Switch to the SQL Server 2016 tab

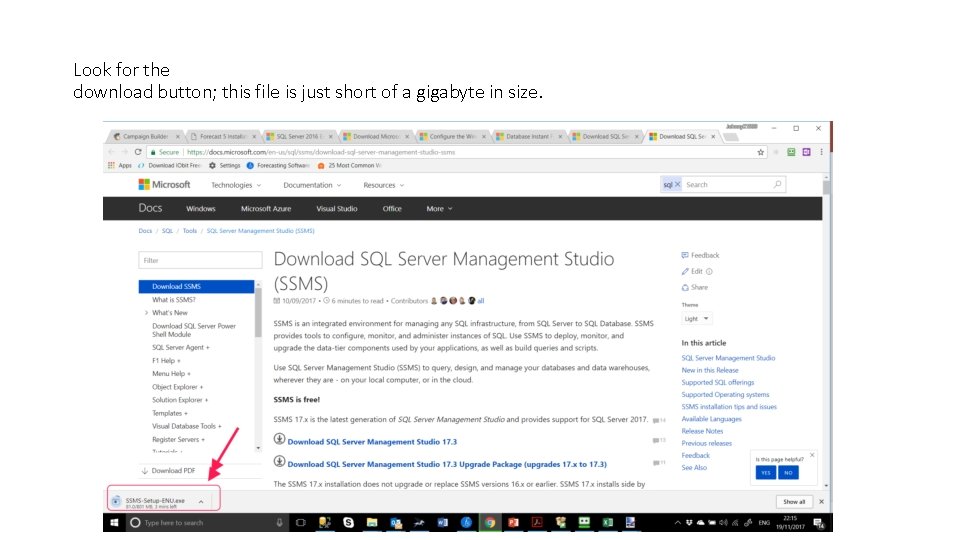click(x=299, y=137)
